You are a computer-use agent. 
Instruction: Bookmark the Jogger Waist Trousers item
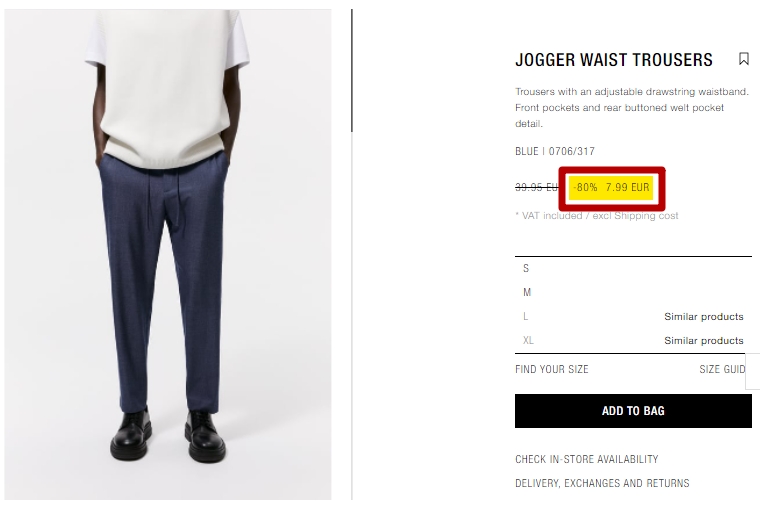click(744, 59)
